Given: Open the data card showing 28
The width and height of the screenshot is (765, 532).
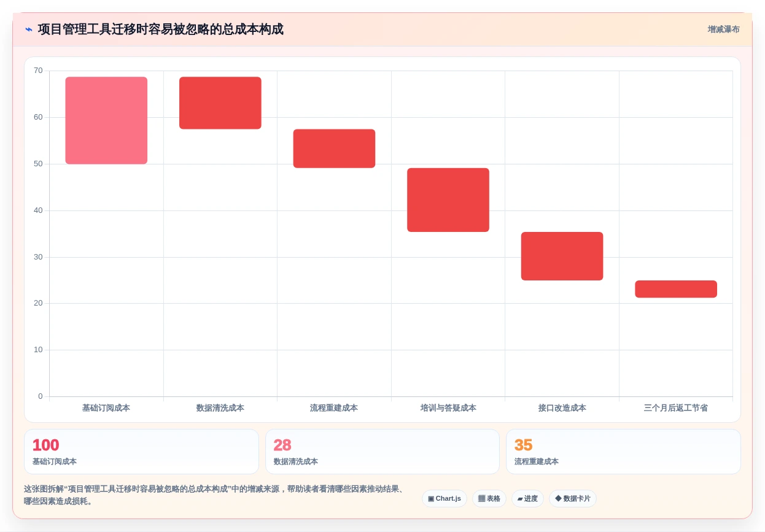Looking at the screenshot, I should point(382,452).
